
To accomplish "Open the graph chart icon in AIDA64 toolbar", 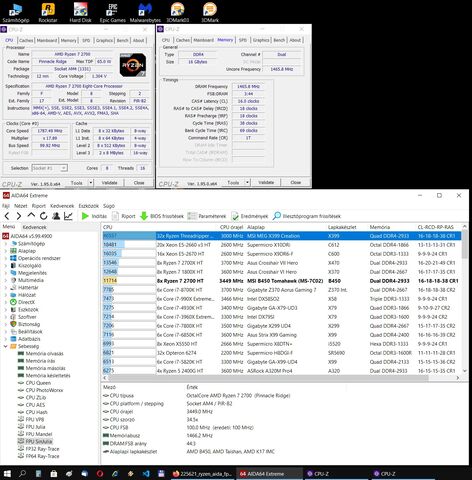I will coord(68,216).
